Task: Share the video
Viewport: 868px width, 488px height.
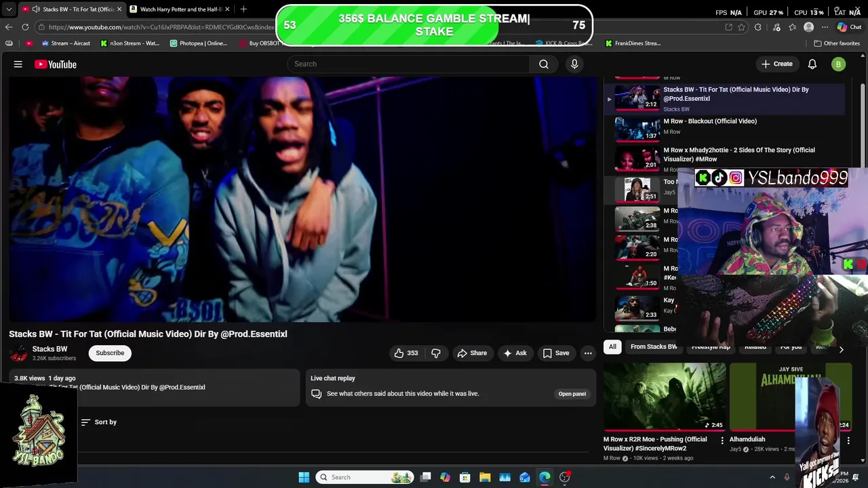Action: [472, 353]
